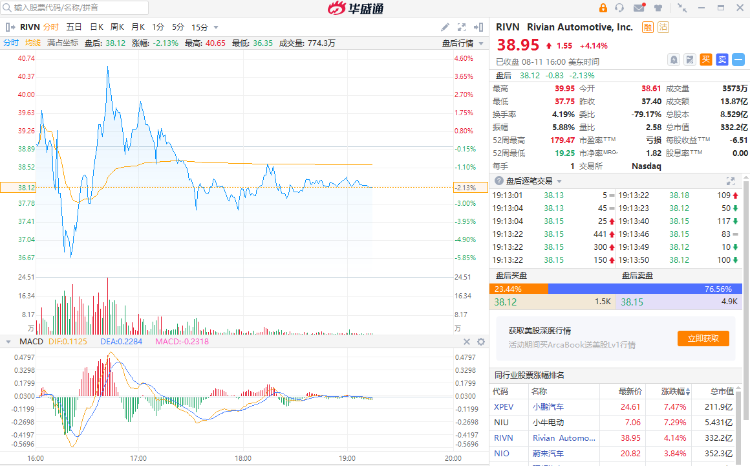Click the orange 23.44% buy ratio bar

(x=518, y=289)
